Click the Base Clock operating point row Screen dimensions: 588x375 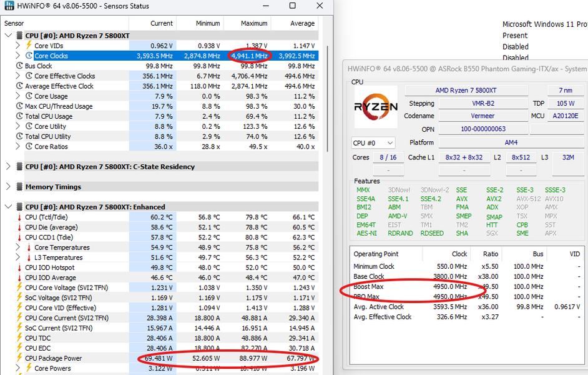click(466, 276)
